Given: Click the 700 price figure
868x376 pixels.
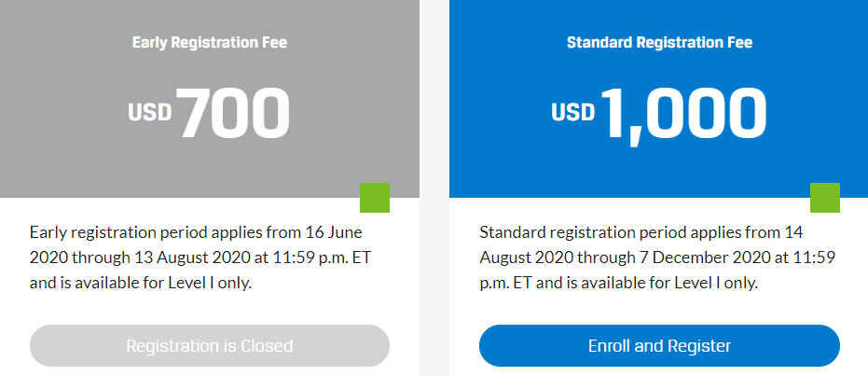Looking at the screenshot, I should (x=234, y=114).
